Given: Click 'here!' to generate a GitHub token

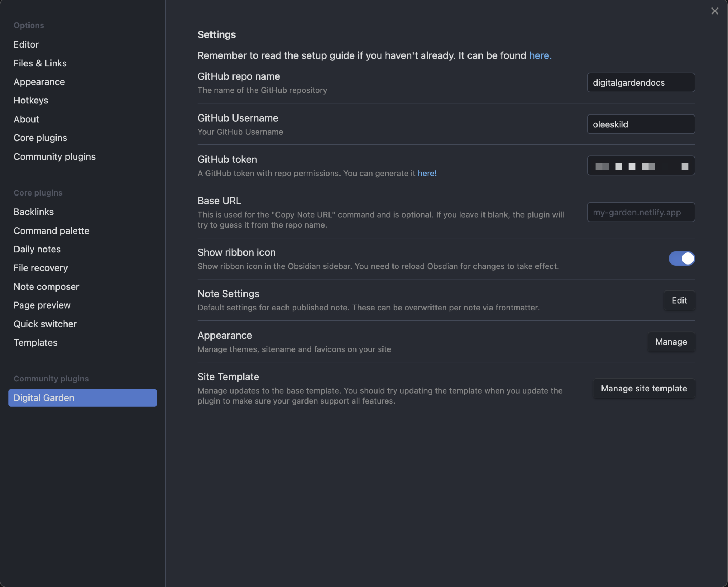Looking at the screenshot, I should pos(427,173).
